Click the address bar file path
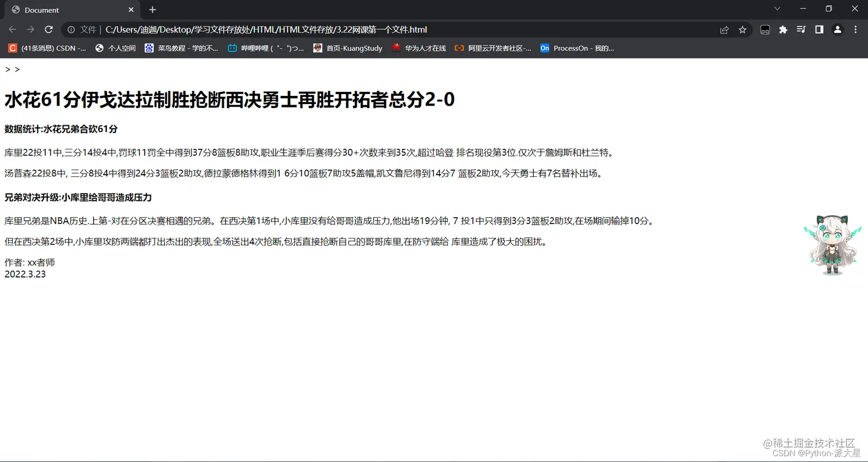Screen dimensions: 868x462 coord(266,29)
